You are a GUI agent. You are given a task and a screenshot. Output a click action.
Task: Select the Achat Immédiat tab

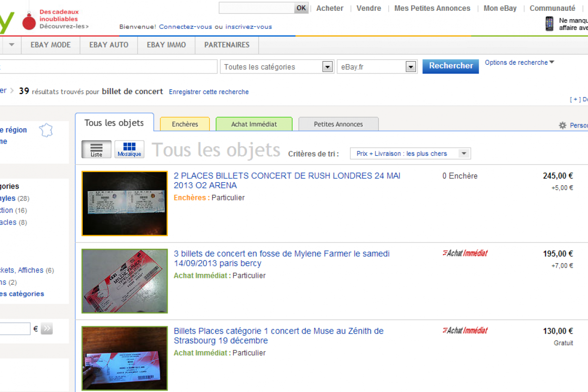(254, 124)
